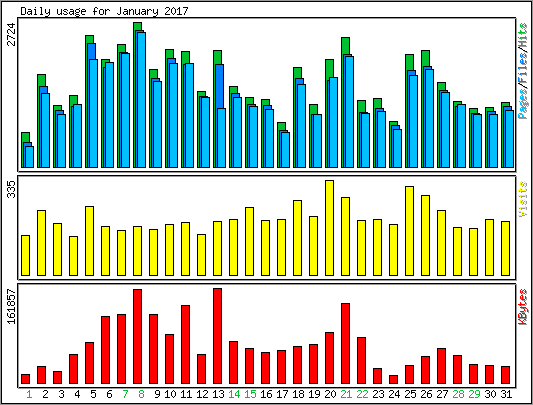Click the day label "11"
Viewport: 533px width, 405px height.
coord(186,394)
